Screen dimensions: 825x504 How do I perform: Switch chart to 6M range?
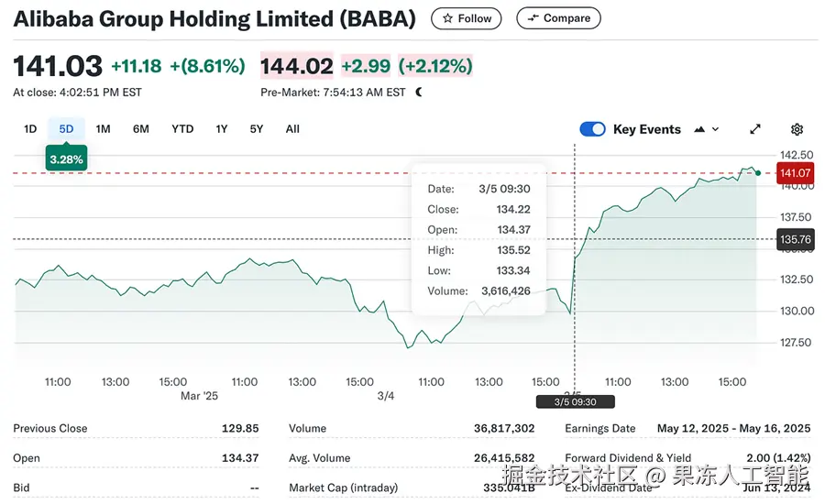pos(140,129)
